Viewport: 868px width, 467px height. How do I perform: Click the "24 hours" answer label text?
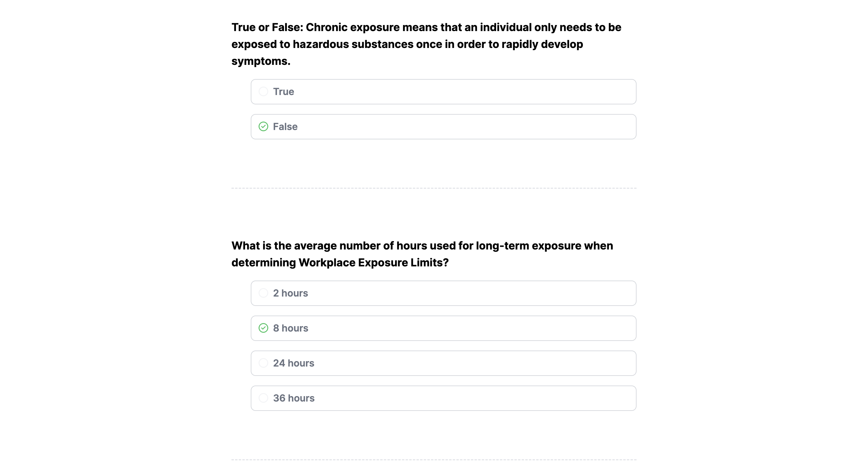294,363
